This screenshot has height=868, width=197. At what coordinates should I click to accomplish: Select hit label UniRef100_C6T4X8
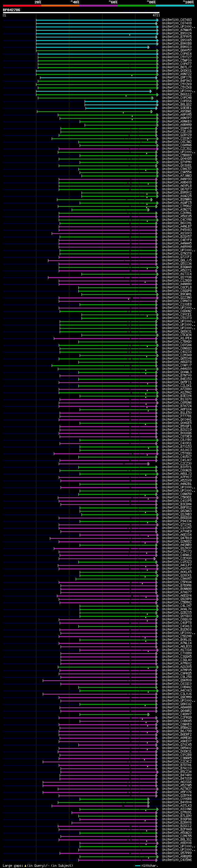(177, 23)
